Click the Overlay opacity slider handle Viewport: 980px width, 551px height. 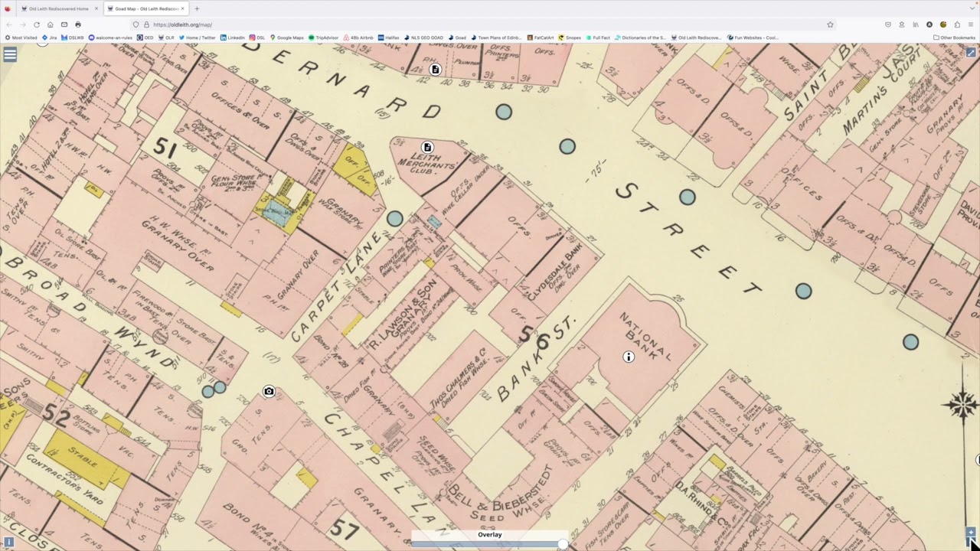(x=563, y=543)
